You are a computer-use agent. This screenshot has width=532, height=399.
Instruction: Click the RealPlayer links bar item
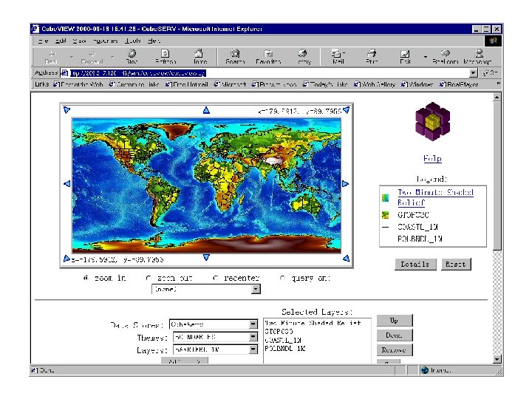pyautogui.click(x=459, y=84)
